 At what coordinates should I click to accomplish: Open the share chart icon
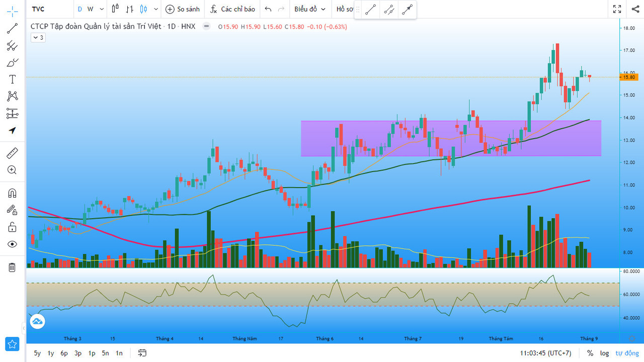[635, 9]
